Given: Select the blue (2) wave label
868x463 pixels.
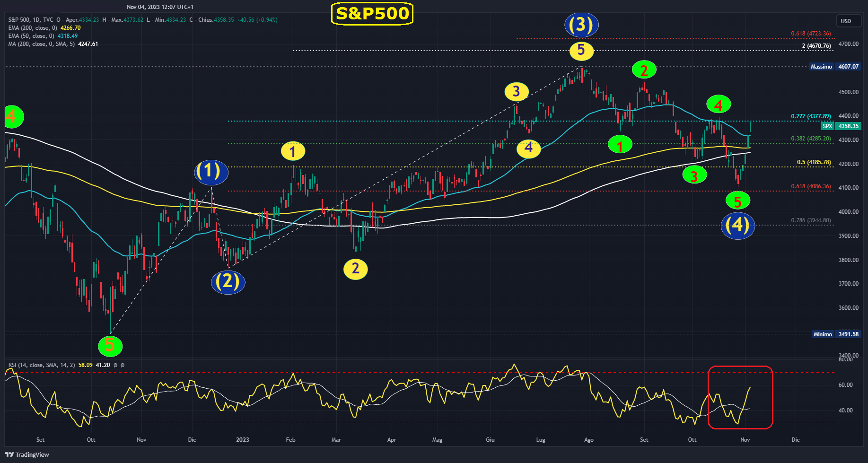Looking at the screenshot, I should coord(228,282).
